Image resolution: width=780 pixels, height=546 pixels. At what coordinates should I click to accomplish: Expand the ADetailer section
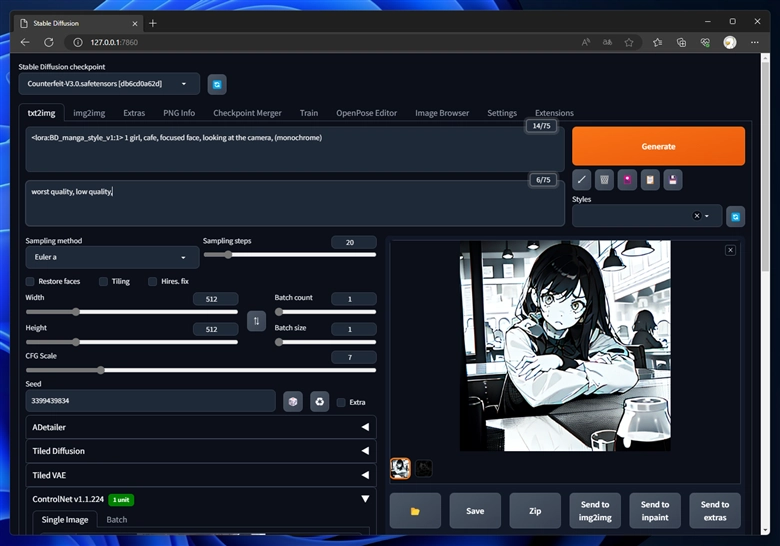pyautogui.click(x=200, y=427)
